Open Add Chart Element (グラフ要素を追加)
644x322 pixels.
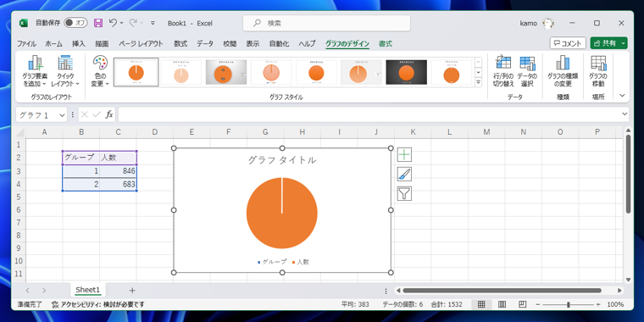(35, 71)
